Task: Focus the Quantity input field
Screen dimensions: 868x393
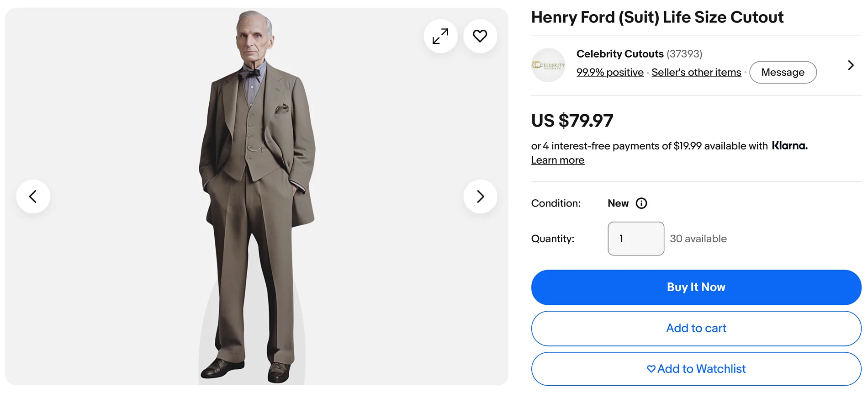Action: (x=636, y=239)
